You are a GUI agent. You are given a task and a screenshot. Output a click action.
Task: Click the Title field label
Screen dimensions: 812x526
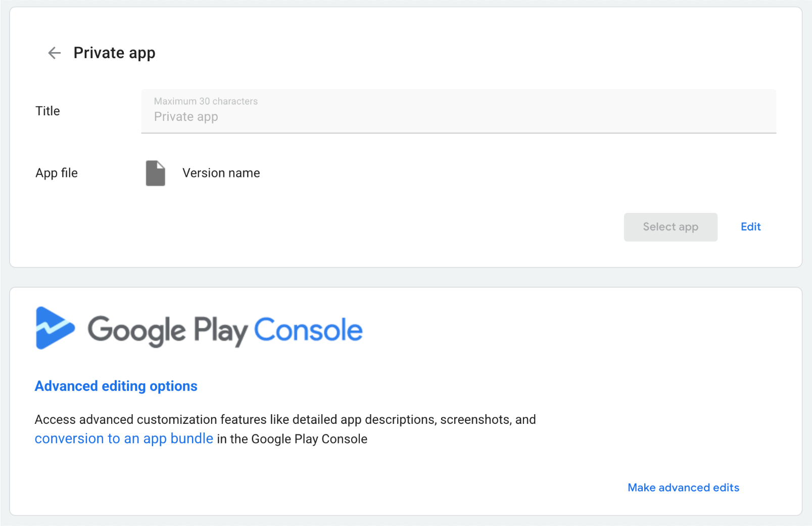[x=47, y=111]
